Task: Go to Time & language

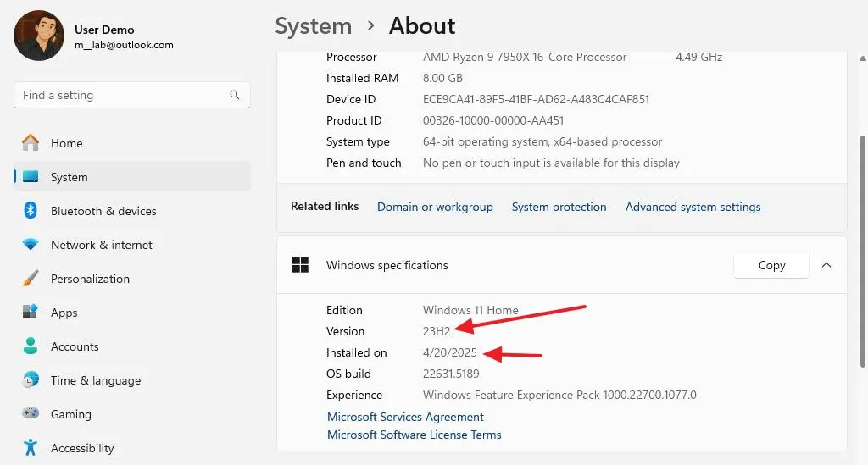Action: point(131,380)
